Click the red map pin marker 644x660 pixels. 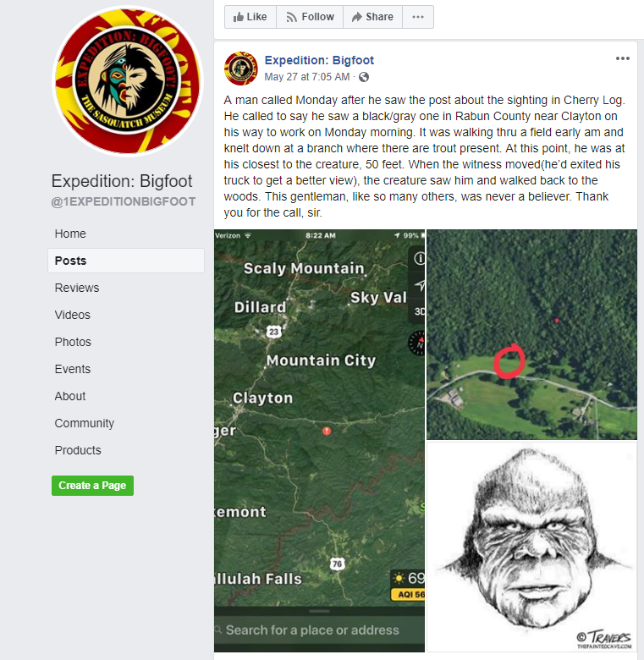point(327,431)
